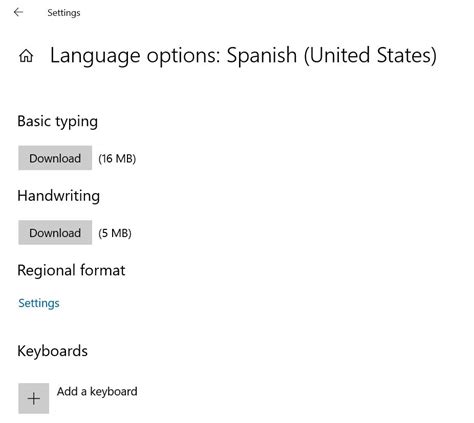Click Spanish (United States) in the title
Viewport: 474px width, 423px height.
click(x=332, y=55)
